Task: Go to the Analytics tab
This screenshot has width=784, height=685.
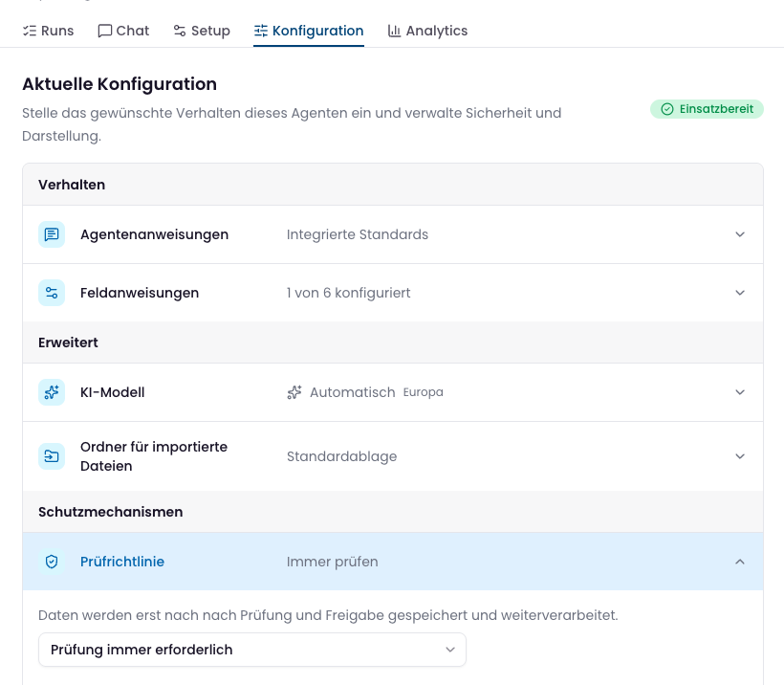Action: pyautogui.click(x=427, y=31)
